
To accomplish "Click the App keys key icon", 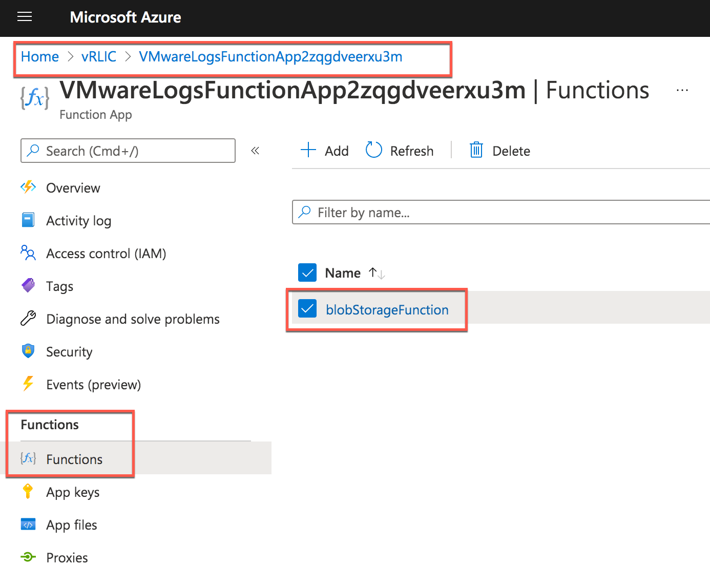I will coord(28,491).
